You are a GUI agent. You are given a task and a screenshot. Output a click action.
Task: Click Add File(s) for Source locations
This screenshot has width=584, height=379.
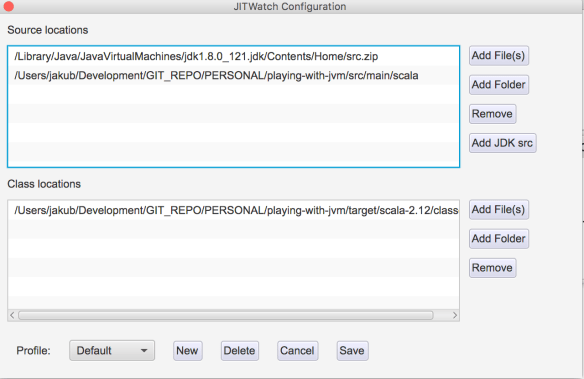(x=499, y=55)
